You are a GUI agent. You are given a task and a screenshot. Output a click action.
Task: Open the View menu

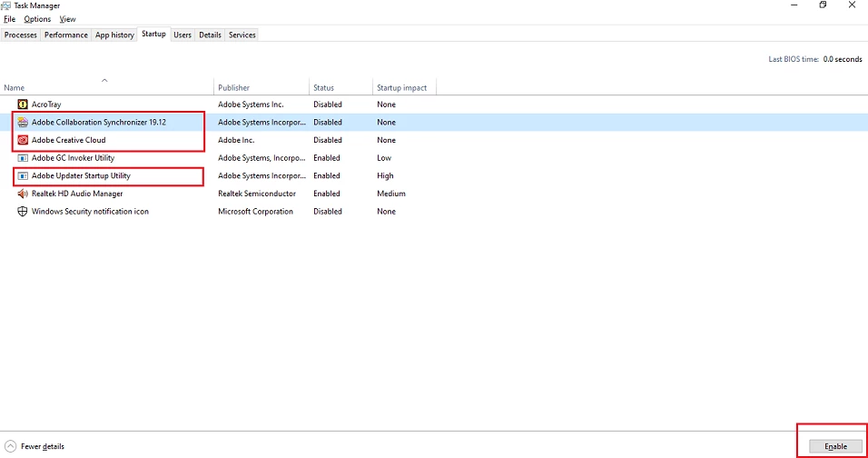tap(67, 19)
